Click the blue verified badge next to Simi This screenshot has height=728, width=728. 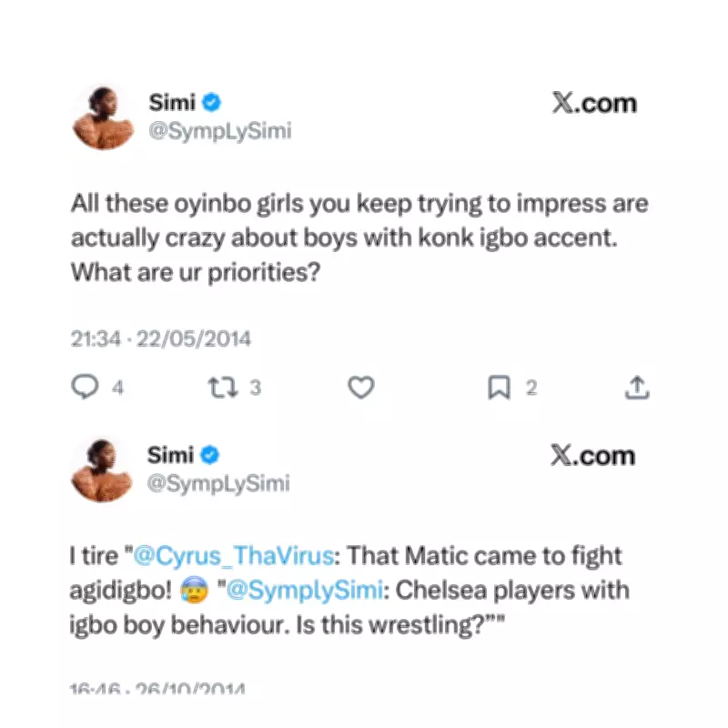[210, 103]
